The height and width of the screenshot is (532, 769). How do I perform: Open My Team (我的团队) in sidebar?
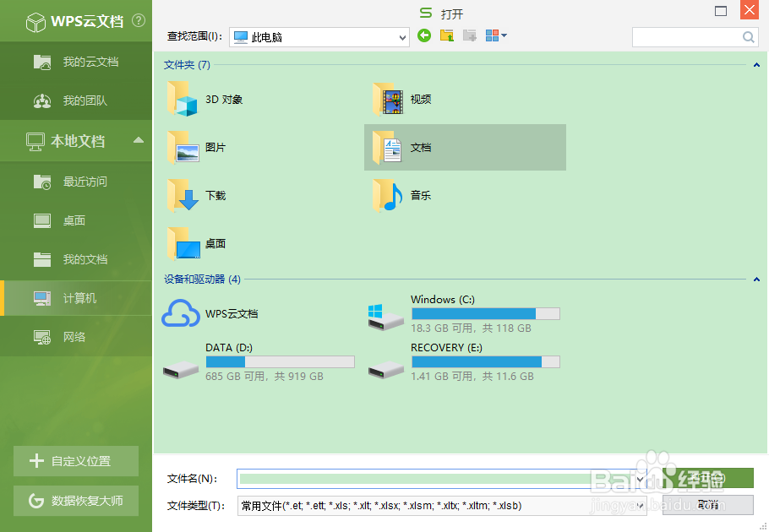tap(76, 101)
